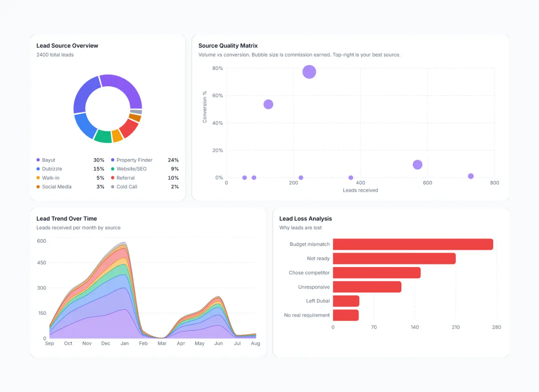Click the bubble near 570 leads received

point(417,165)
